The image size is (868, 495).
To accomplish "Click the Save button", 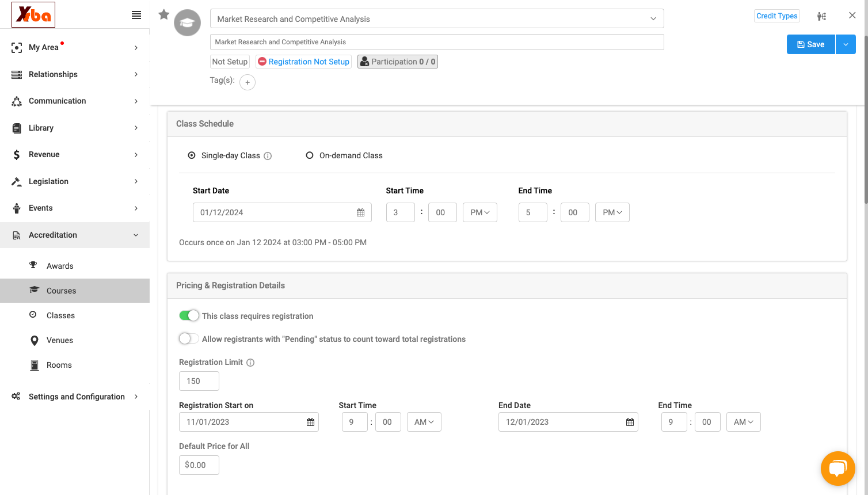I will pos(811,44).
